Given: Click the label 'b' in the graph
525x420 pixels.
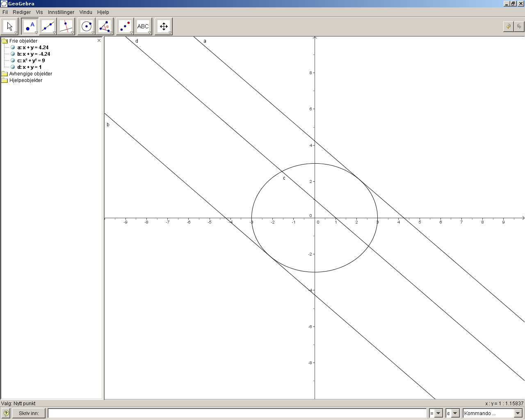Looking at the screenshot, I should click(108, 125).
